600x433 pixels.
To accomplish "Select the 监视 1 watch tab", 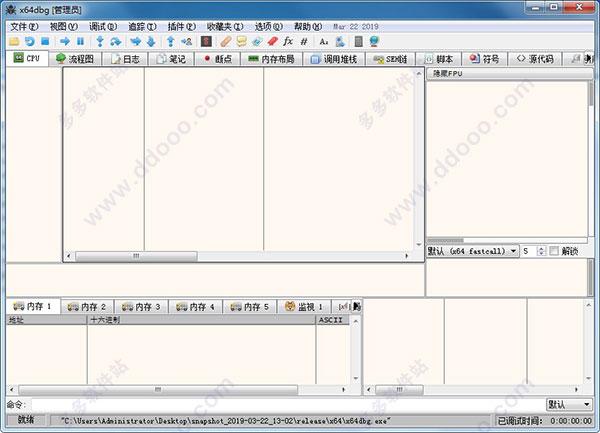I will tap(304, 307).
